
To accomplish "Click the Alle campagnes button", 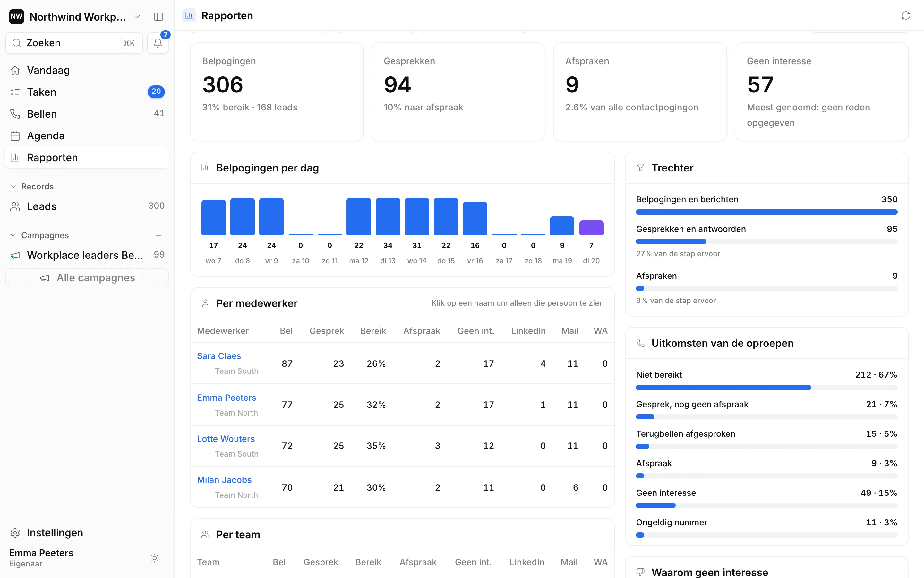I will 87,277.
